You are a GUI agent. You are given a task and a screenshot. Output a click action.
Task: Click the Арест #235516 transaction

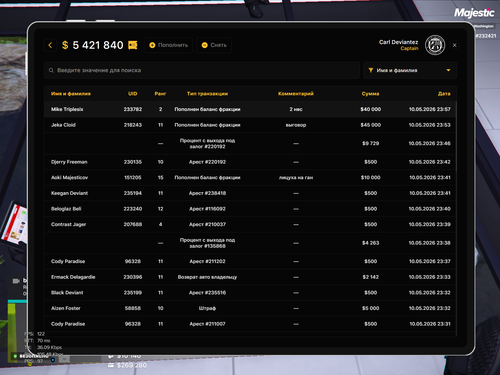click(x=207, y=293)
